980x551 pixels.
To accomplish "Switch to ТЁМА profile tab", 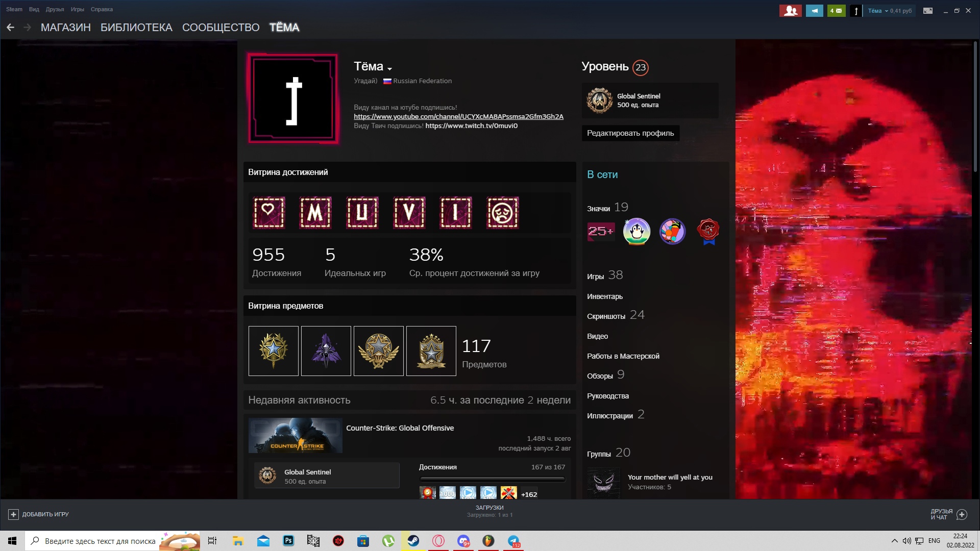I will pyautogui.click(x=284, y=28).
